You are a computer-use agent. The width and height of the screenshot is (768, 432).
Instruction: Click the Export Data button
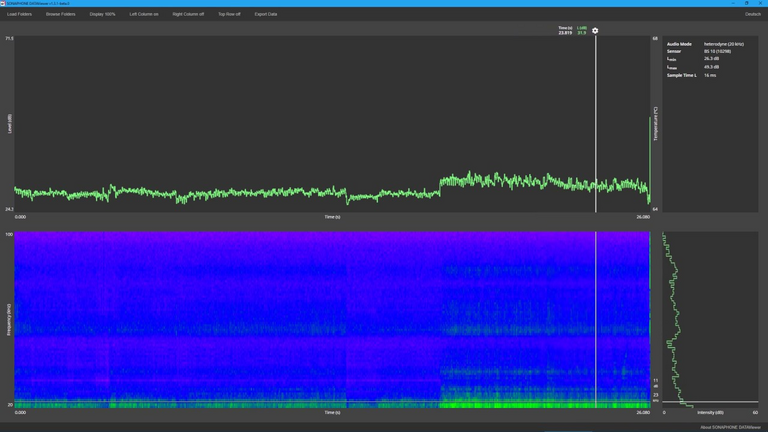(x=266, y=14)
